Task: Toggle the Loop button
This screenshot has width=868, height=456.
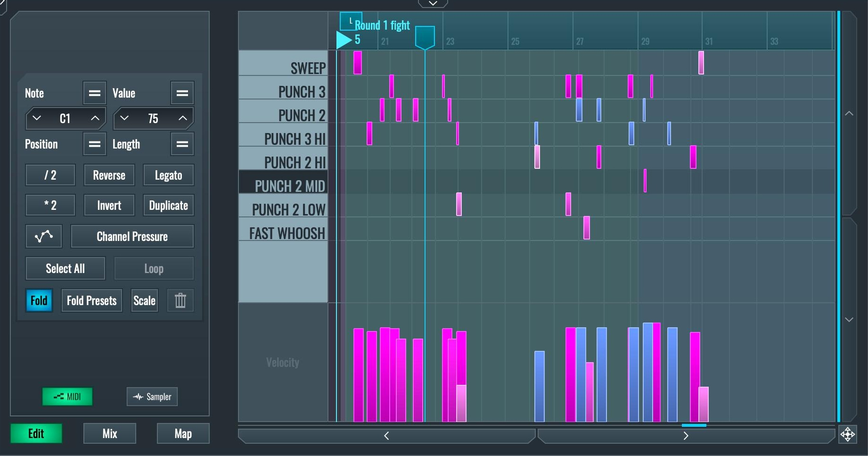Action: click(154, 268)
